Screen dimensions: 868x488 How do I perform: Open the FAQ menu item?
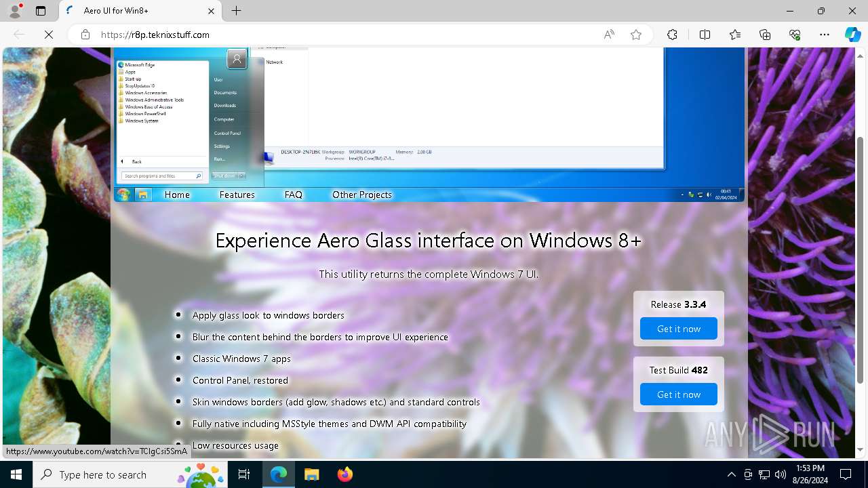point(294,195)
